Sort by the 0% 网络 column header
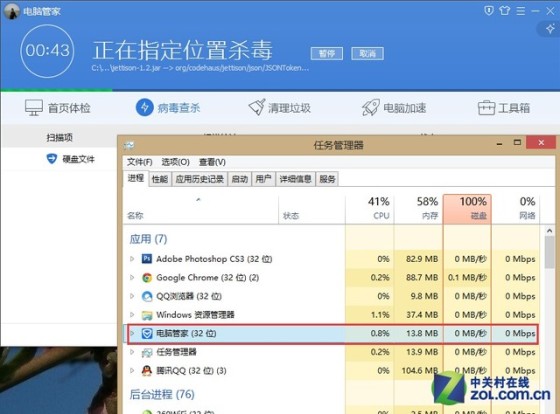The height and width of the screenshot is (414, 560). (x=516, y=209)
